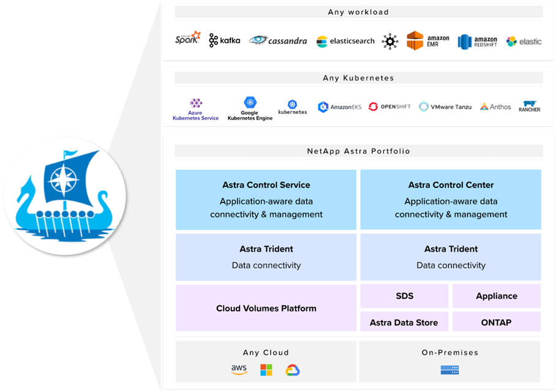Screen dimensions: 556x392
Task: Click the 'cassandra' wordmark text
Action: (288, 41)
